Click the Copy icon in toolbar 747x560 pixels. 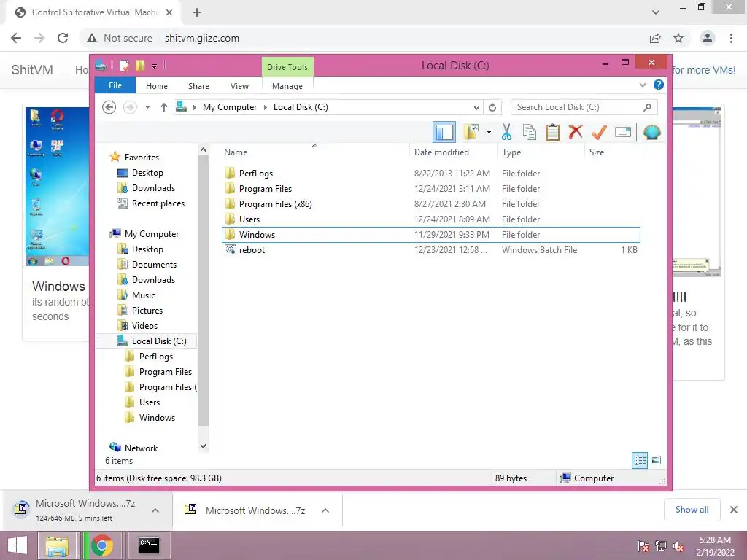coord(530,132)
